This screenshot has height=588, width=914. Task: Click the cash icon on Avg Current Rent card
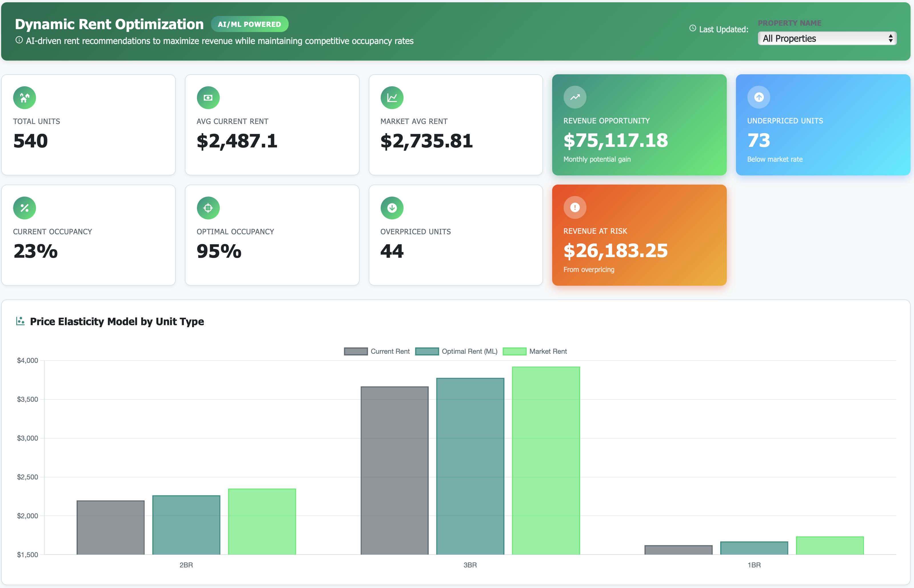point(208,97)
